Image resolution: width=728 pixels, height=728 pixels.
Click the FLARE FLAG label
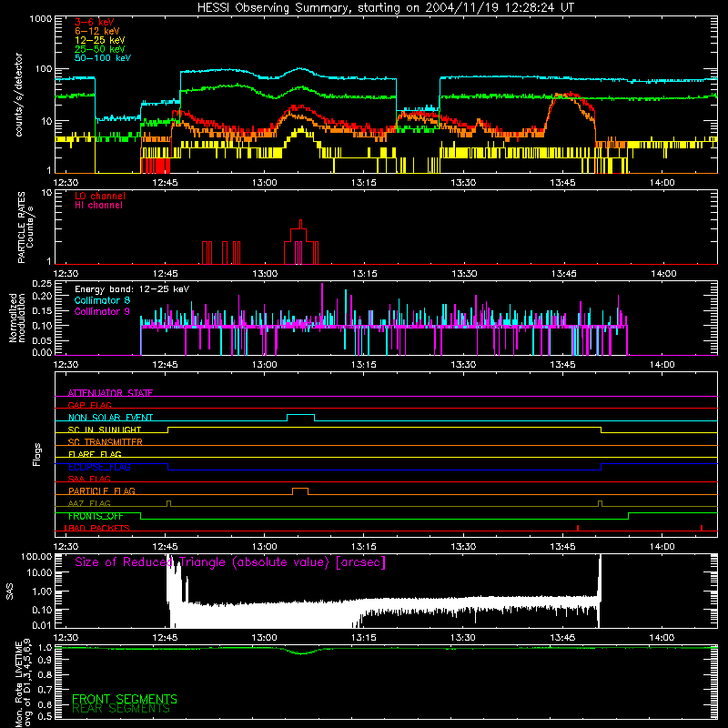(x=95, y=454)
